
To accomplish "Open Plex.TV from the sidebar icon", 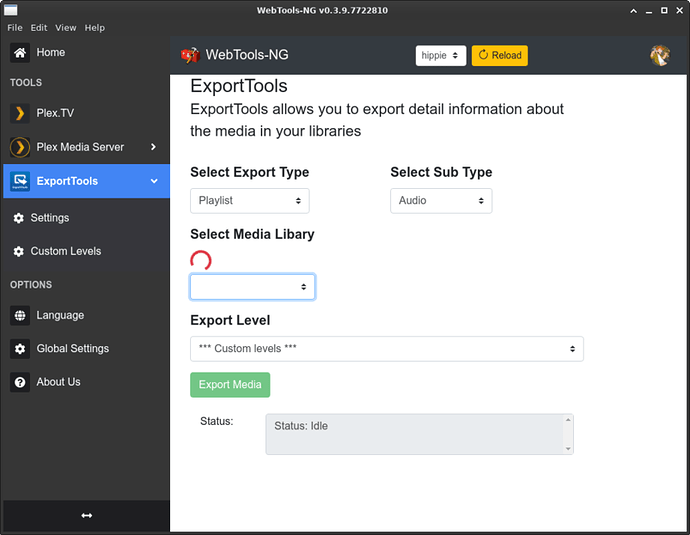I will pos(20,114).
